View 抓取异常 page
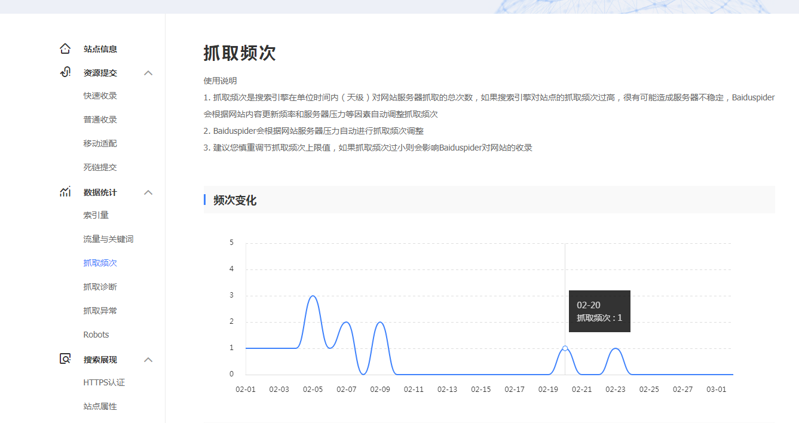Screen dimensions: 799x423 100,311
